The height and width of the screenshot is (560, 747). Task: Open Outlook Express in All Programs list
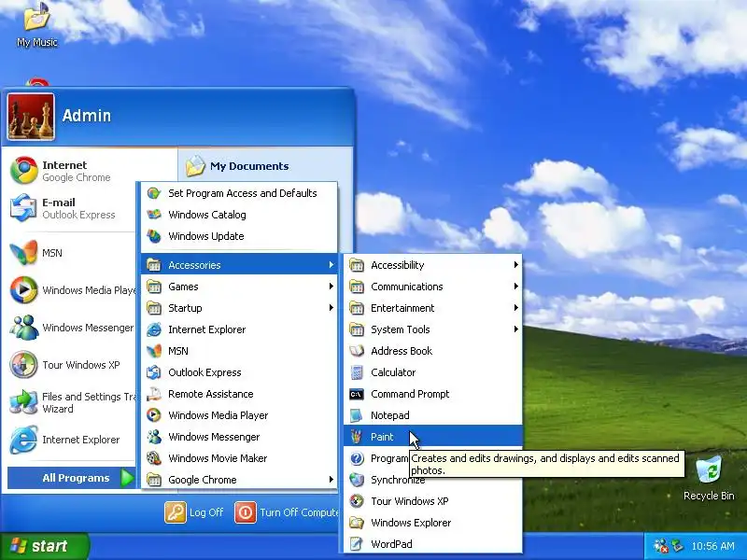pyautogui.click(x=239, y=372)
